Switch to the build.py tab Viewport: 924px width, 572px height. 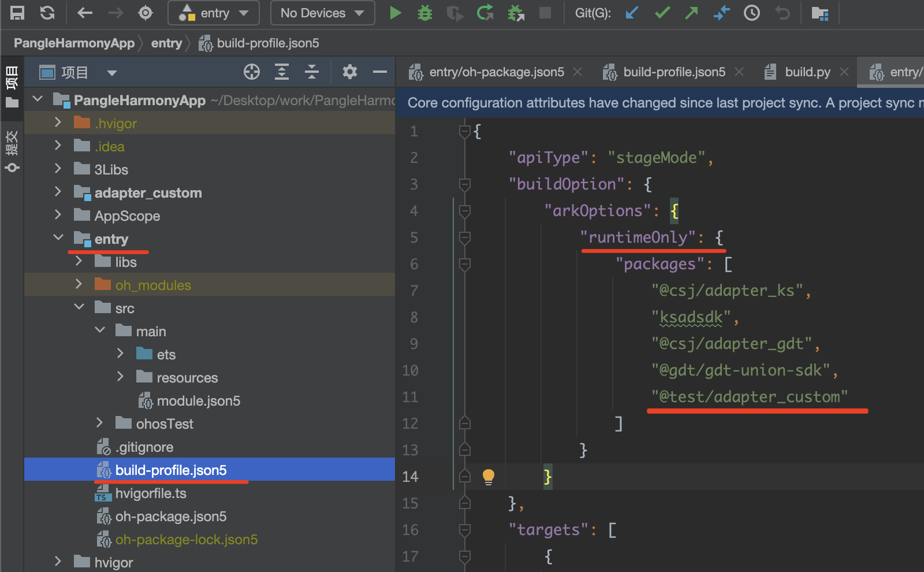coord(807,72)
